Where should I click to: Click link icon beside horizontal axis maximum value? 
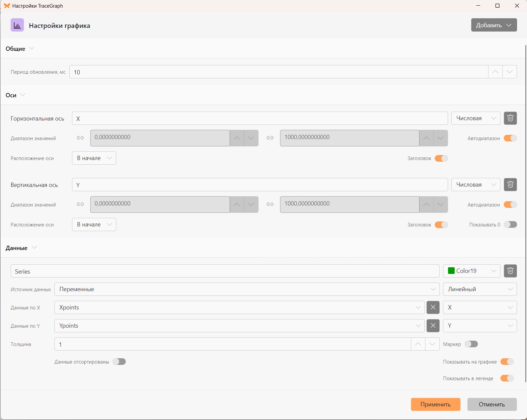pos(270,138)
